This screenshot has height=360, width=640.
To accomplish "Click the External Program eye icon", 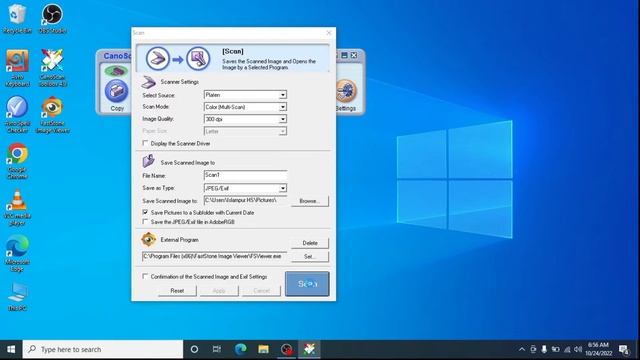I will pos(149,240).
